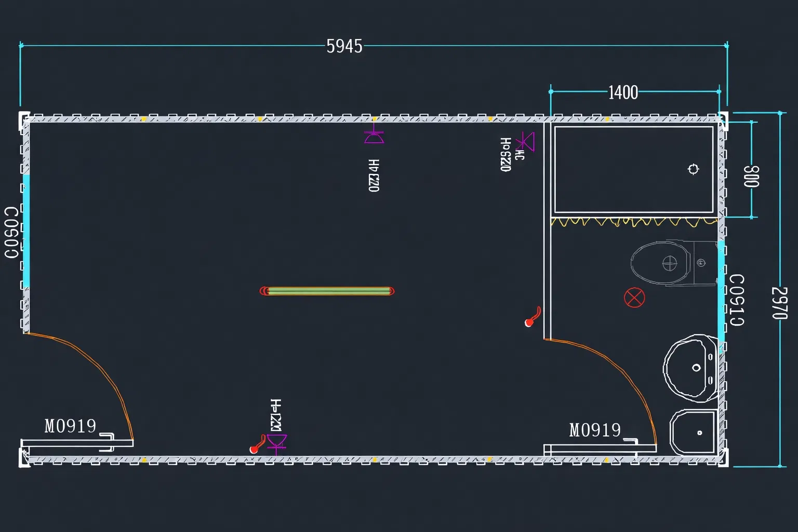
Task: Click the cyan window on the left wall
Action: click(x=25, y=231)
